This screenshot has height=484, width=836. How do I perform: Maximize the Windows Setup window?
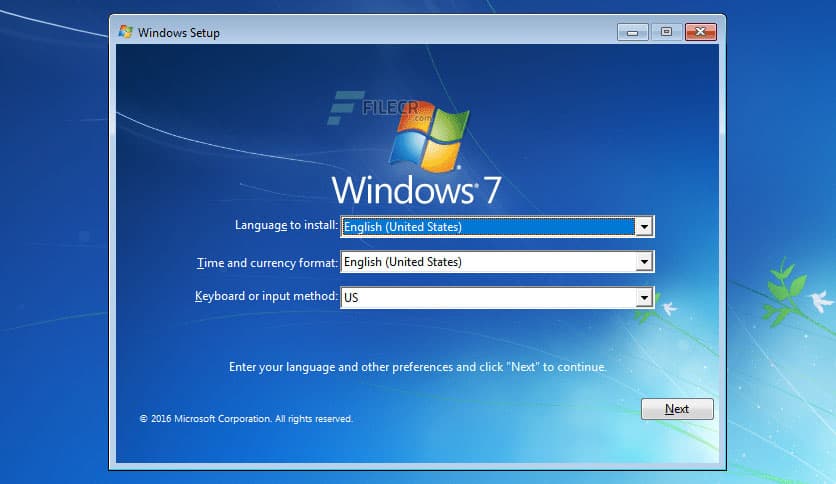pyautogui.click(x=666, y=32)
